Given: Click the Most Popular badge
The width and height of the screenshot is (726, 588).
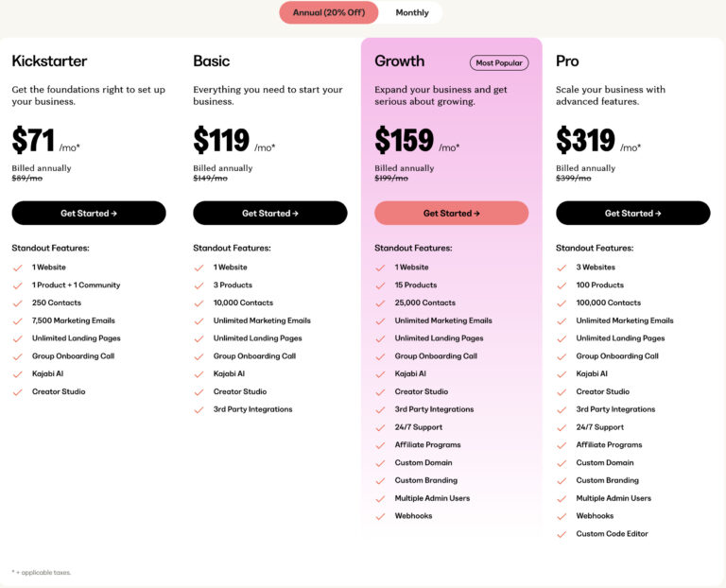Looking at the screenshot, I should pos(499,63).
